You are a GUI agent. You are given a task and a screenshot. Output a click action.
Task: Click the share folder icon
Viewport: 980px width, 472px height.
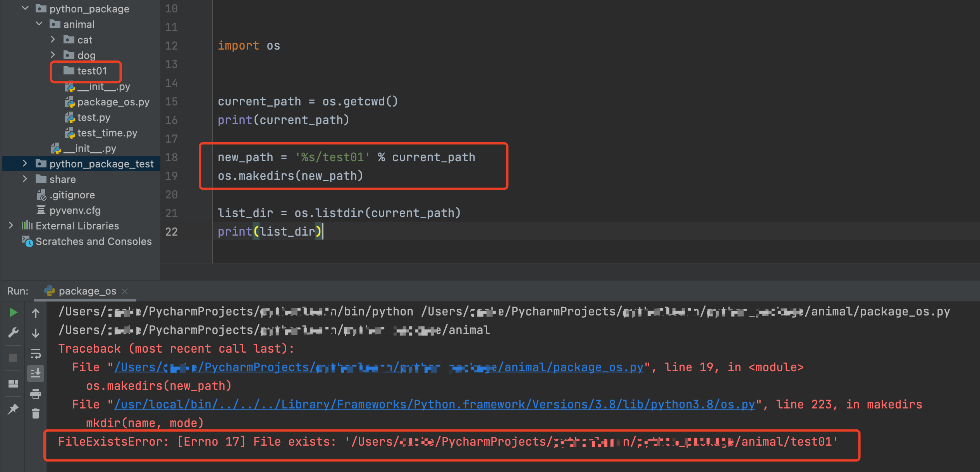click(41, 179)
